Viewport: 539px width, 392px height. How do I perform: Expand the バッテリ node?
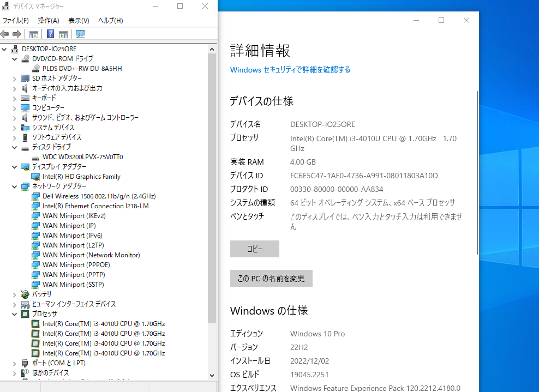14,295
